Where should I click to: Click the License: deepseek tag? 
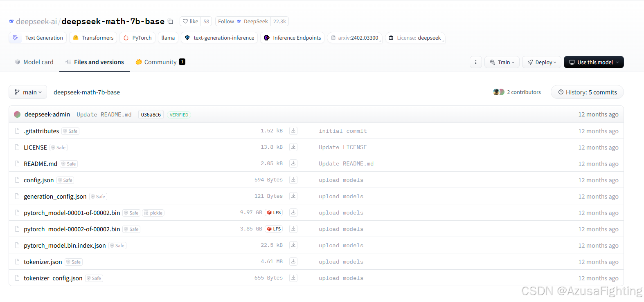(x=415, y=38)
